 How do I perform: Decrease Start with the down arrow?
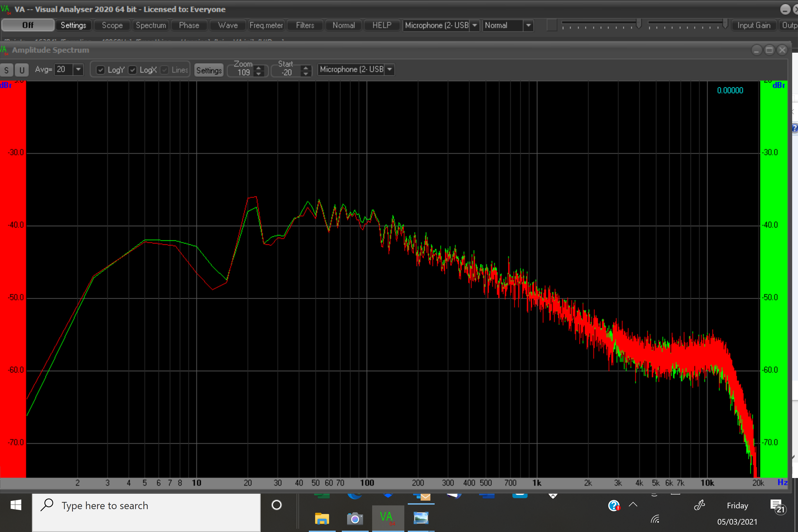[306, 74]
